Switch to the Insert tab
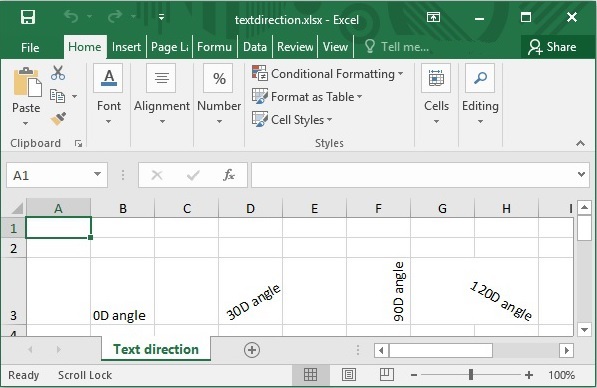 (x=126, y=47)
